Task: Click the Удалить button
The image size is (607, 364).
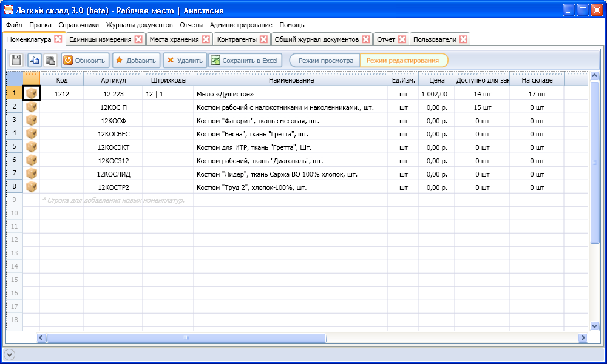Action: tap(185, 61)
